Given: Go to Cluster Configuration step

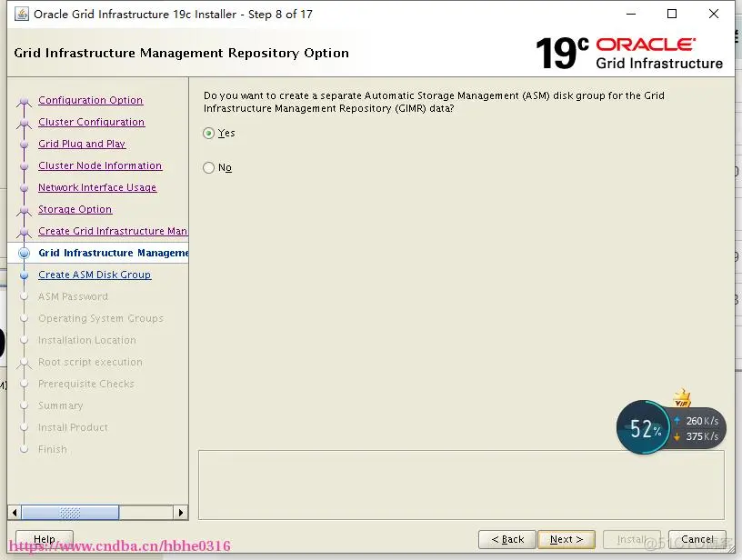Looking at the screenshot, I should (x=91, y=122).
